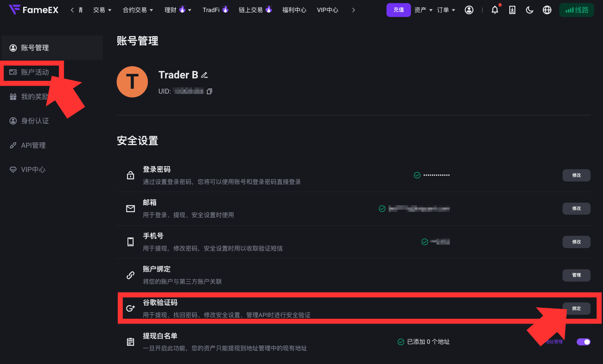The width and height of the screenshot is (603, 364).
Task: Click 管理 for 账户绑定
Action: click(576, 275)
